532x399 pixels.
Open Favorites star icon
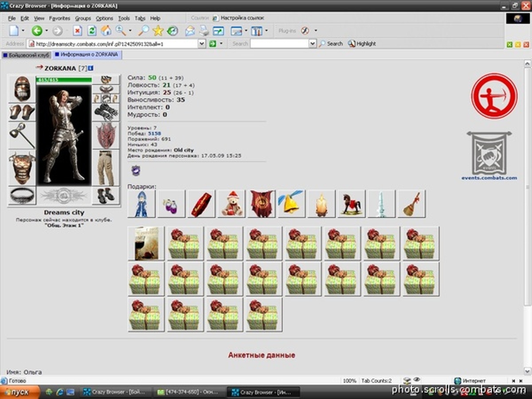158,31
